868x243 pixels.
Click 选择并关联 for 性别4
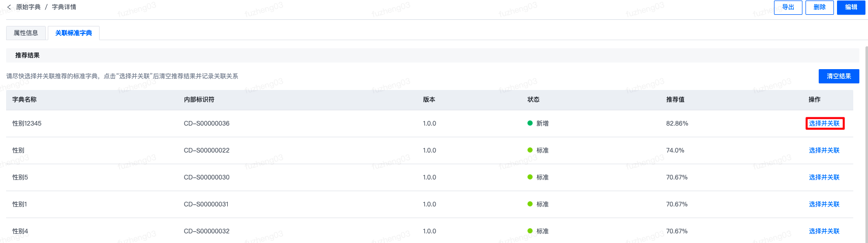pyautogui.click(x=824, y=231)
